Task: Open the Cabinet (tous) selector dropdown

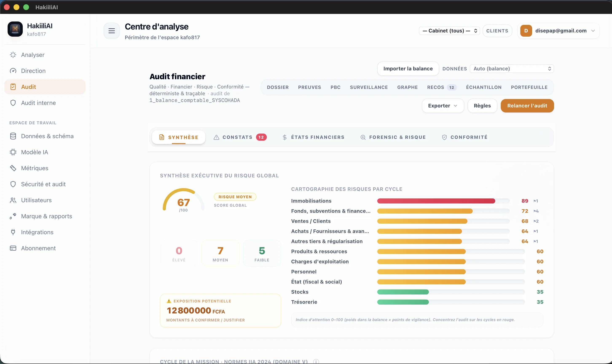Action: 449,31
